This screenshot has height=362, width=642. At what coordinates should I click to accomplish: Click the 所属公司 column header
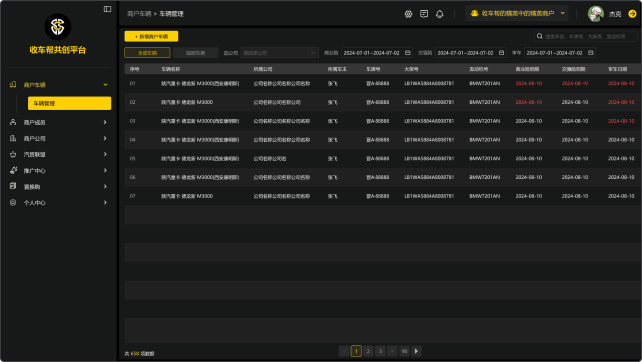pos(263,69)
